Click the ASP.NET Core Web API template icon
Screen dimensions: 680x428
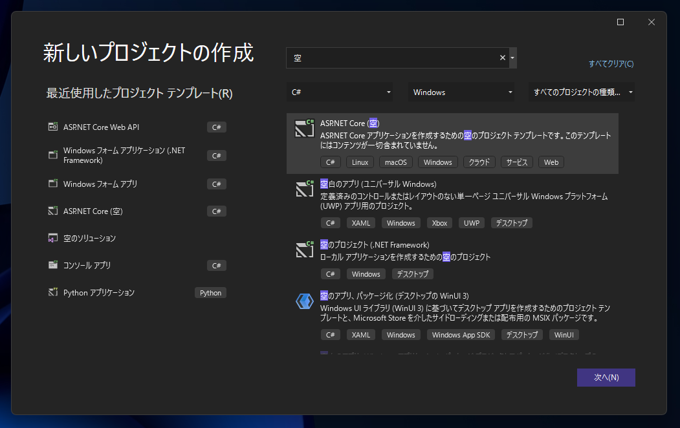[x=53, y=127]
